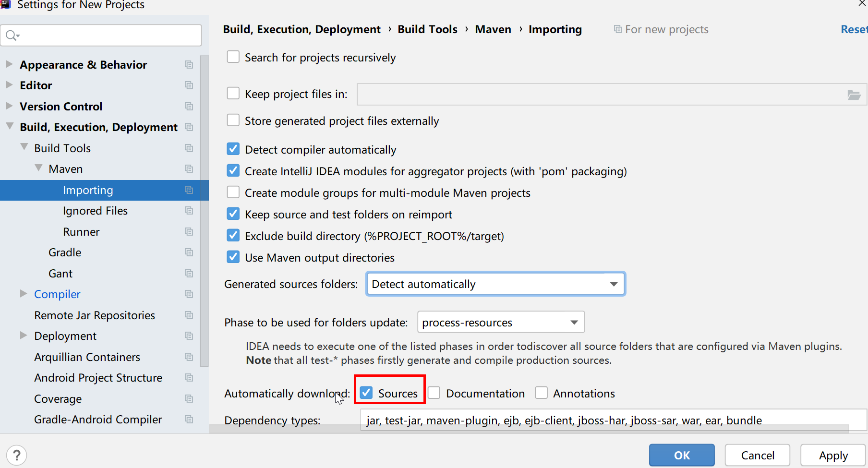Open Arquillian Containers page
Screen dimensions: 868x468
(87, 357)
